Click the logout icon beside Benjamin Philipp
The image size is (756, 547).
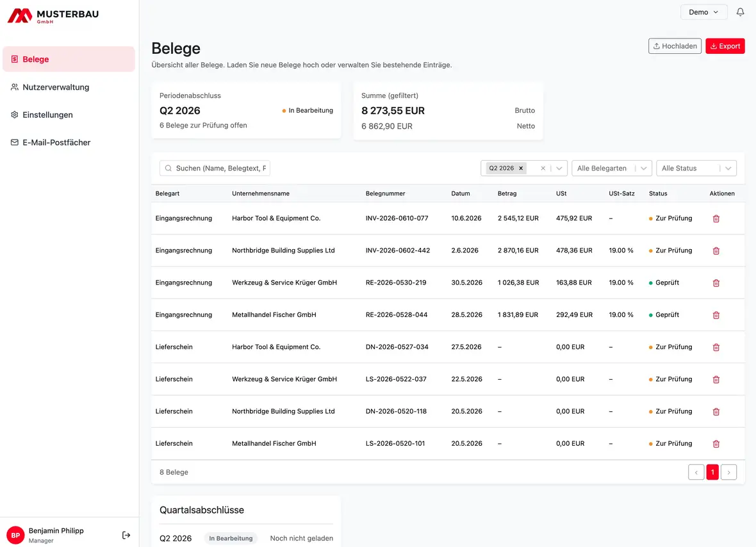[126, 535]
